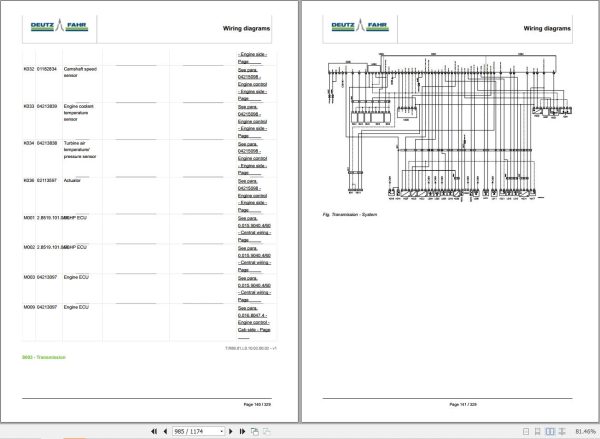Select Turbine air temperature/pressure sensor text
Image resolution: width=600 pixels, height=439 pixels.
click(80, 150)
